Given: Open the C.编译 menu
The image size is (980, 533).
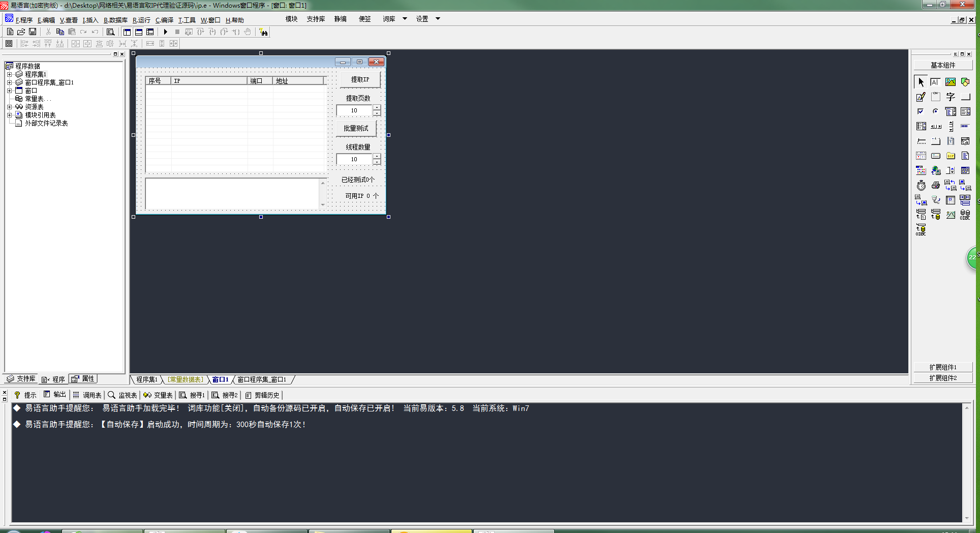Looking at the screenshot, I should [164, 20].
